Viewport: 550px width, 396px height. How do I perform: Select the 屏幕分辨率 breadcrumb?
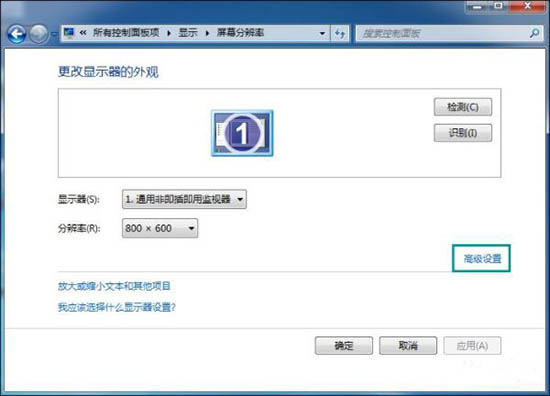click(x=240, y=33)
